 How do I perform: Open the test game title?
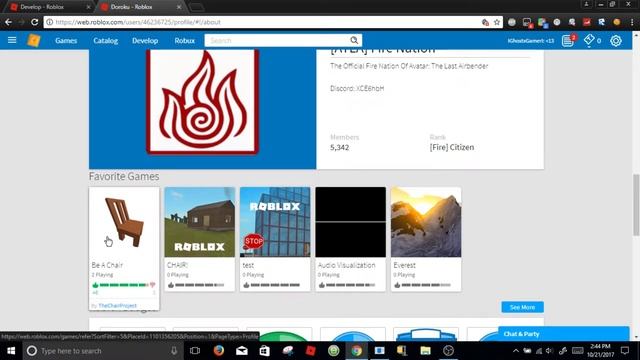(x=248, y=265)
